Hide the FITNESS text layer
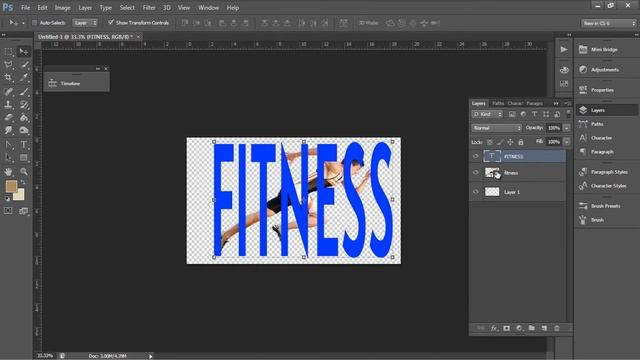Screen dimensions: 640x360 pyautogui.click(x=476, y=156)
